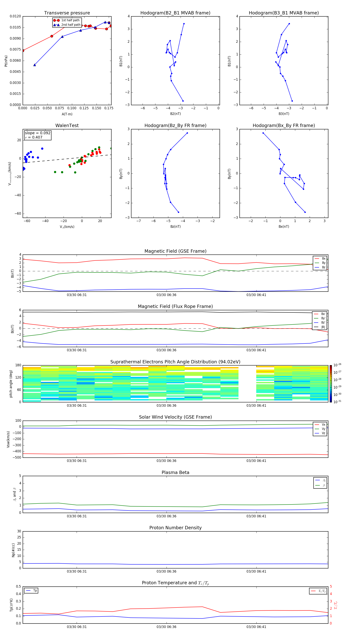This screenshot has width=351, height=644.
Task: Click the '|B|' legend entry in Flux Rope plot
Action: click(320, 327)
